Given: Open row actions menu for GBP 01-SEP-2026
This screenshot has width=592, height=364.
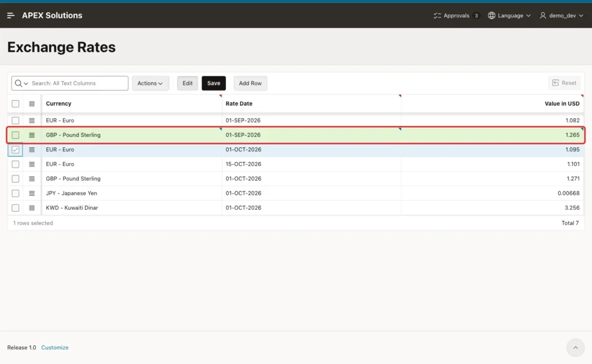Looking at the screenshot, I should (x=32, y=135).
